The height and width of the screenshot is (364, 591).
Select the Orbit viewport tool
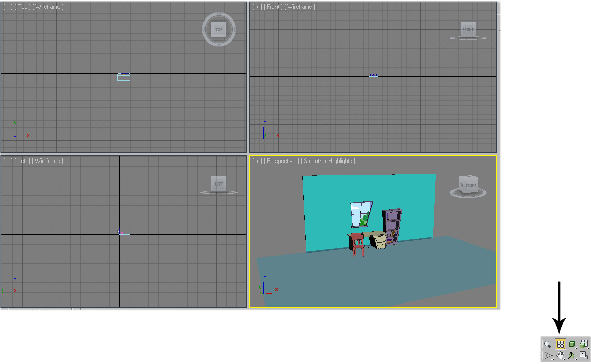tap(572, 355)
